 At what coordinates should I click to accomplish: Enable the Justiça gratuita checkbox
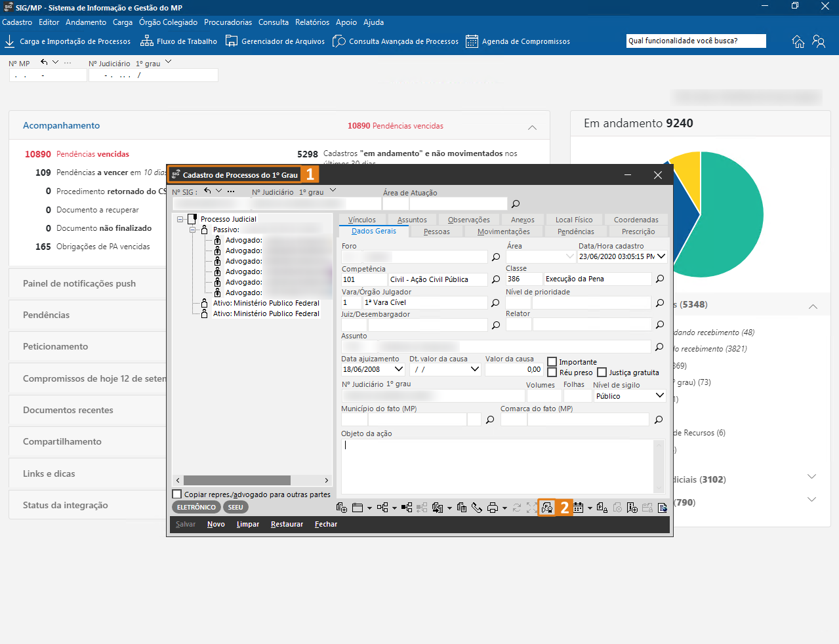(x=602, y=372)
